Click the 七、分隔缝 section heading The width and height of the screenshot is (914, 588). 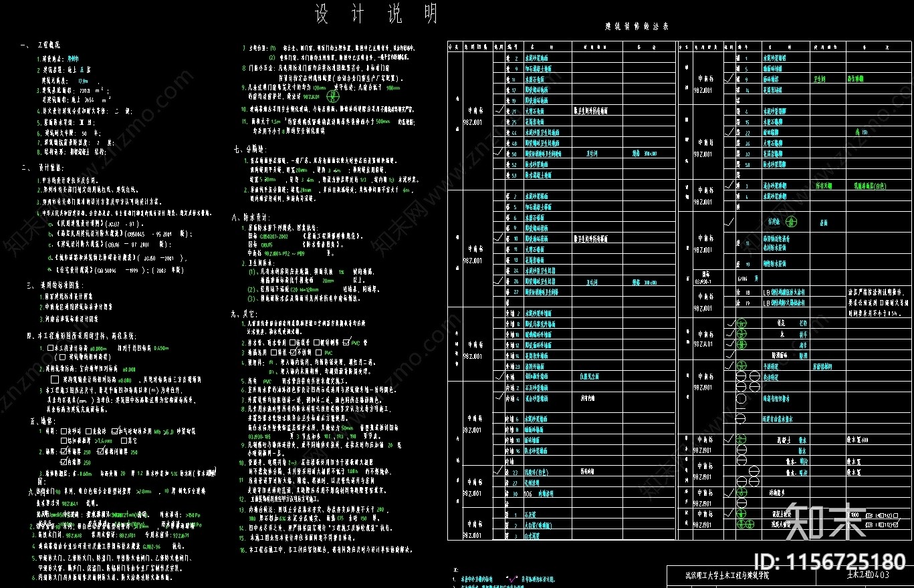click(249, 149)
